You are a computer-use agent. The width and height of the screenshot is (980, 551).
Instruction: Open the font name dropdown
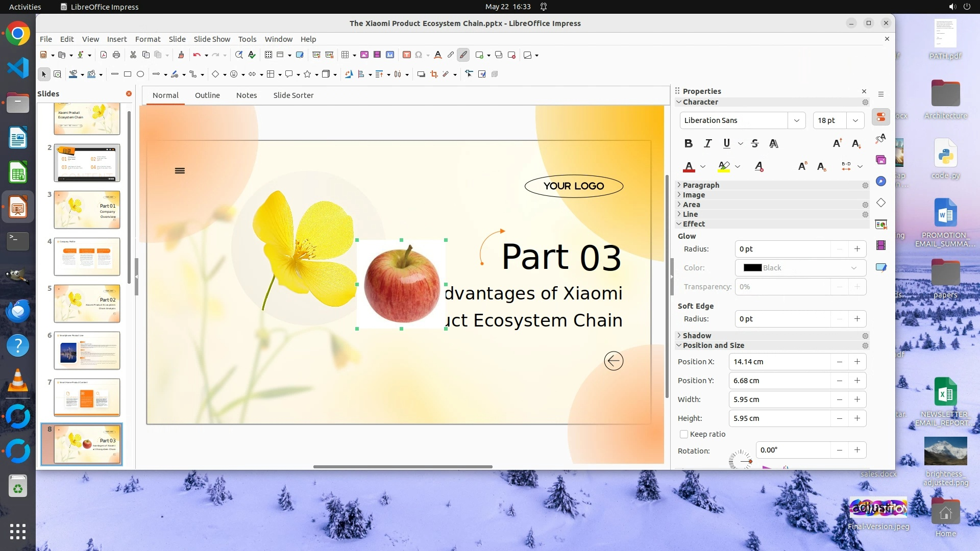click(x=796, y=120)
